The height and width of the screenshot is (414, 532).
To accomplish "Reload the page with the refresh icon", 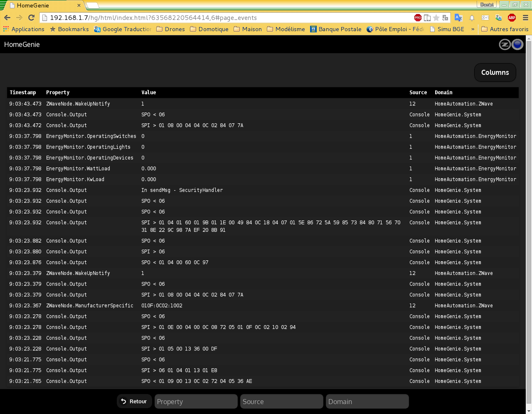I will coord(31,17).
